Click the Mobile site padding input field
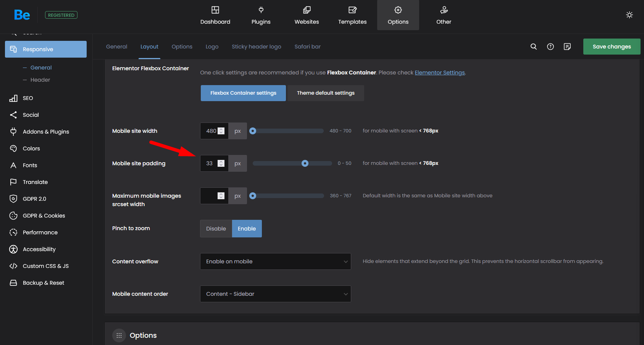644x345 pixels. (x=214, y=163)
